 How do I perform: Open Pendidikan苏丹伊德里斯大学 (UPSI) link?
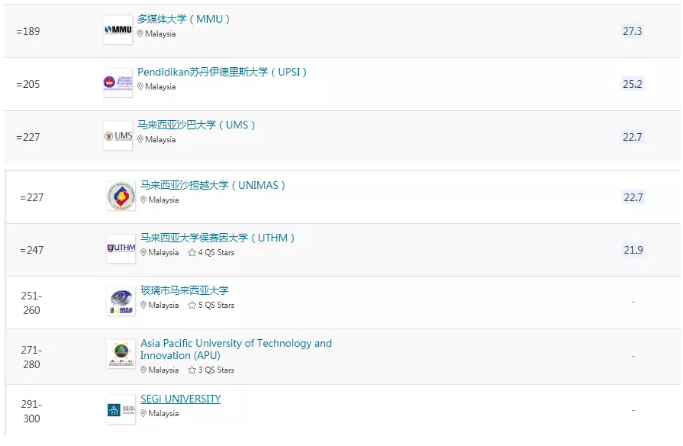point(222,72)
